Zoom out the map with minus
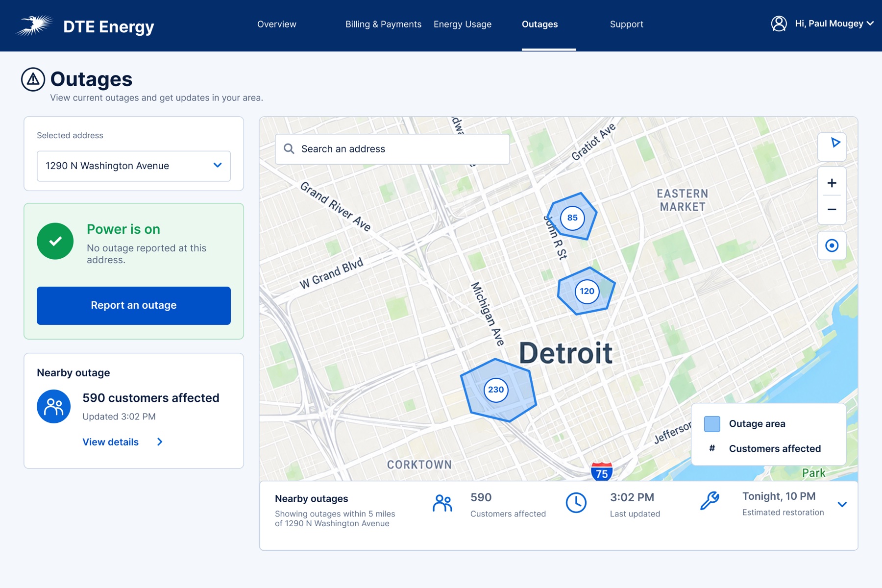 coord(832,209)
